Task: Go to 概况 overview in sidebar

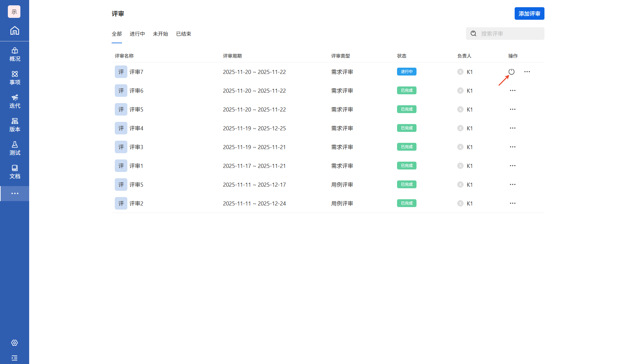Action: pos(14,55)
